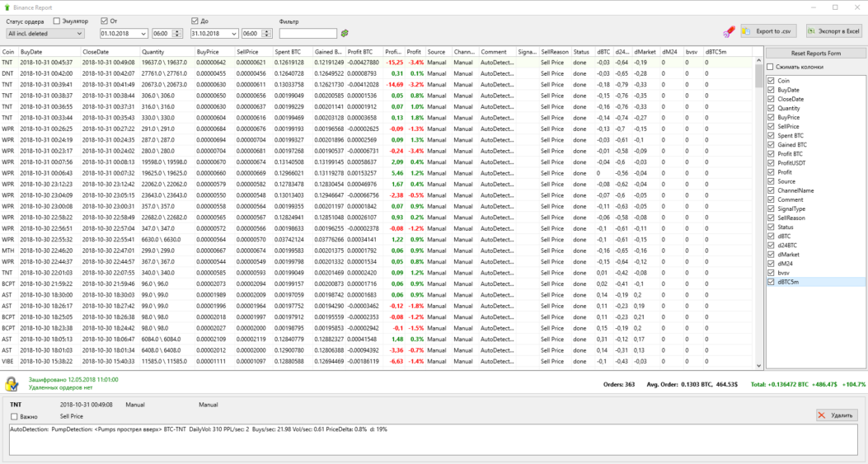Viewport: 868px width, 464px height.
Task: Uncheck the ChannelName column checkbox
Action: tap(771, 190)
